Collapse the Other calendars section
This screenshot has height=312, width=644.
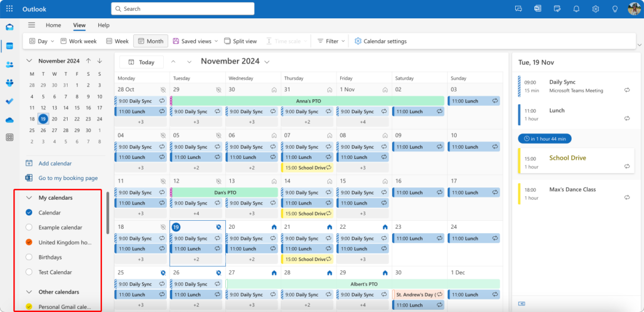(29, 292)
